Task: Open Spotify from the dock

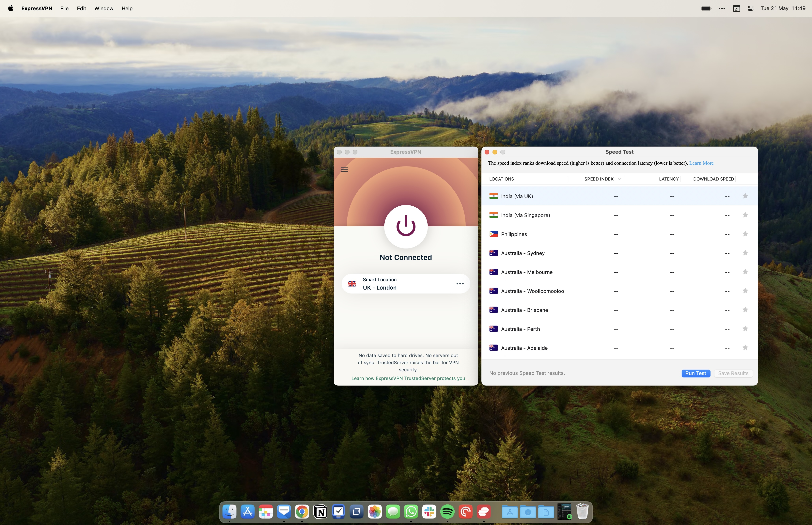Action: pos(447,511)
